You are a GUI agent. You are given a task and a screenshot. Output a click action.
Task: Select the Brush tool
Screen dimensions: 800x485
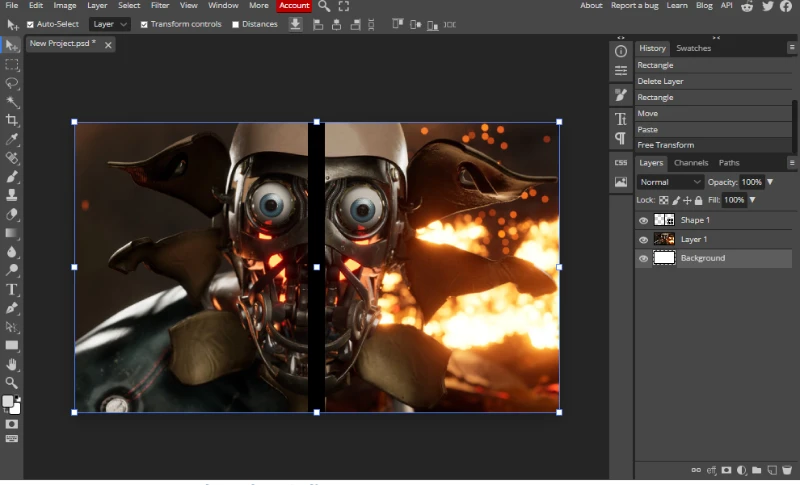click(11, 176)
